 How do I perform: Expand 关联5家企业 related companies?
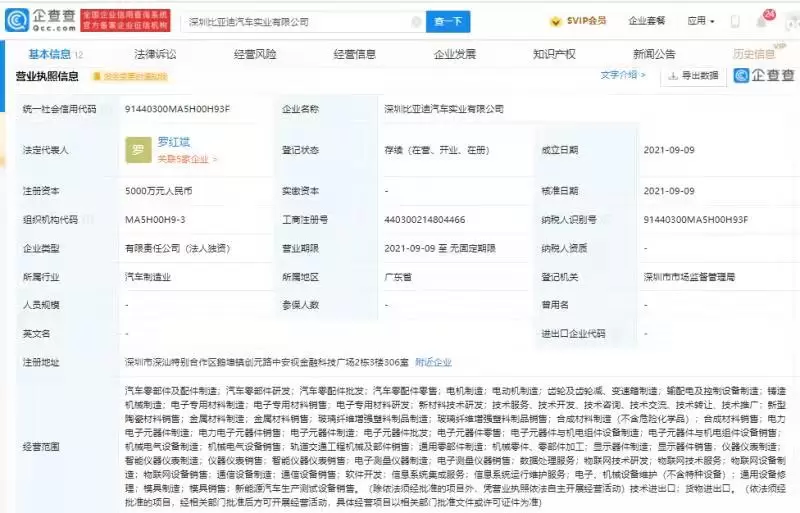coord(187,159)
